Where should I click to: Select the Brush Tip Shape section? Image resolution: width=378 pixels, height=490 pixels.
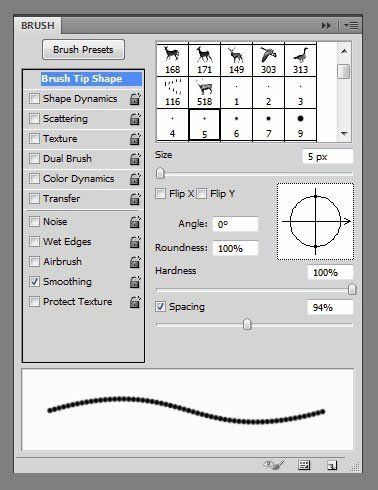point(82,79)
